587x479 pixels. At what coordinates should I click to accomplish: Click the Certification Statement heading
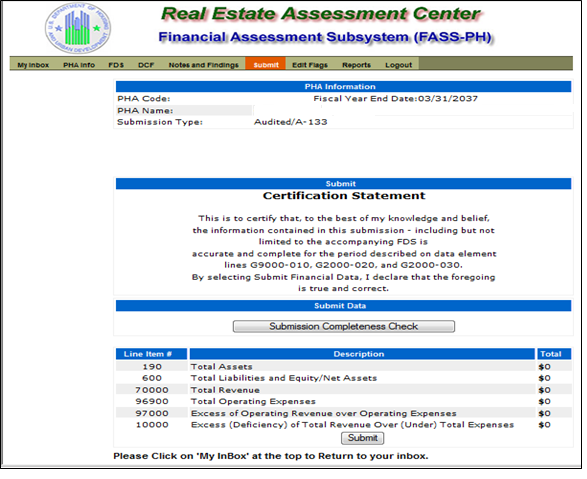pyautogui.click(x=344, y=196)
